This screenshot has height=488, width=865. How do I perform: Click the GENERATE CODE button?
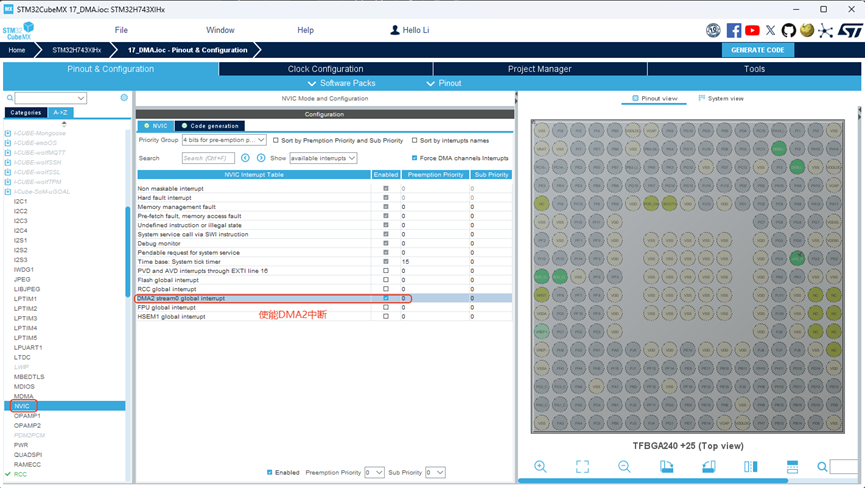757,50
